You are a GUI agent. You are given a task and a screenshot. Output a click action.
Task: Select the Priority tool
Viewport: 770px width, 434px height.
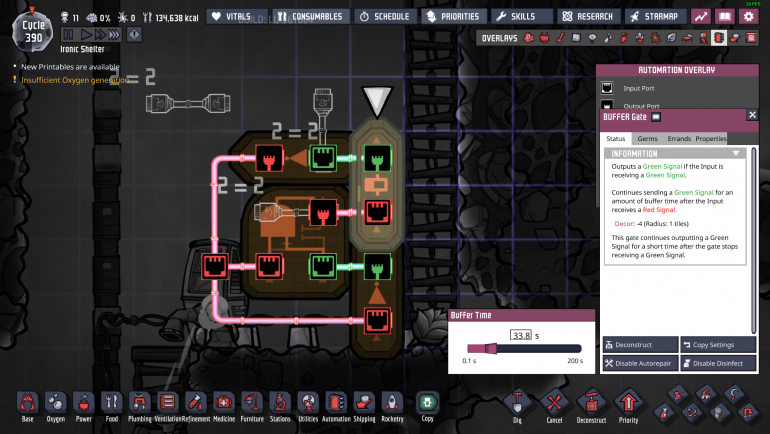pos(629,407)
